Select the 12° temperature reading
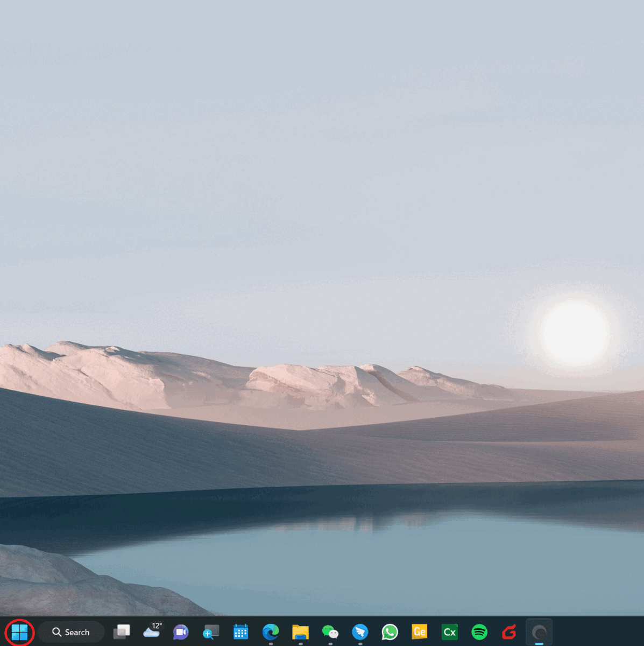The width and height of the screenshot is (644, 646). click(157, 626)
